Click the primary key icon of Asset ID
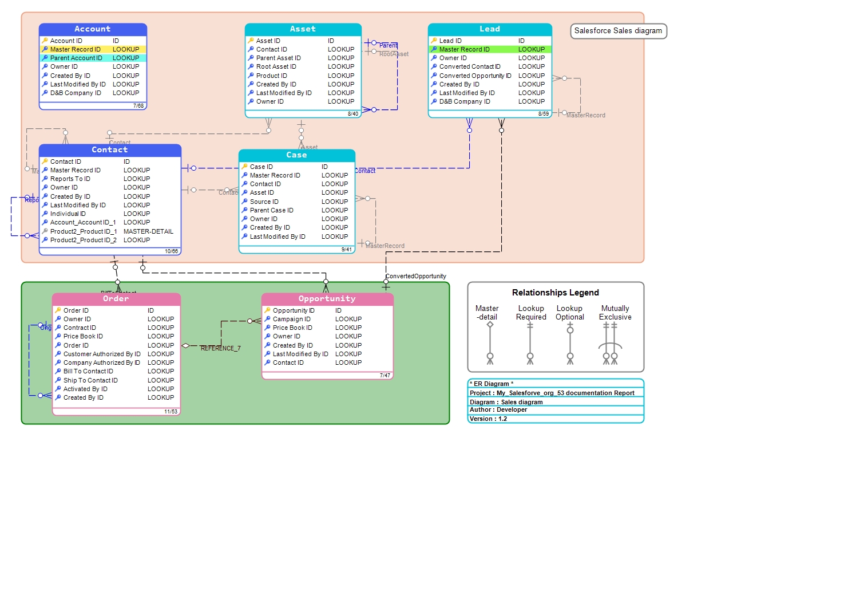The width and height of the screenshot is (868, 603). click(251, 41)
